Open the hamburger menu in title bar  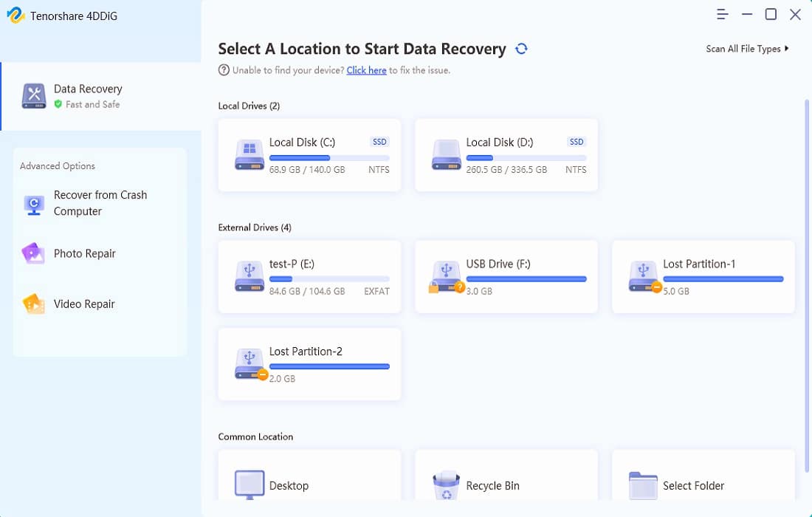click(723, 15)
